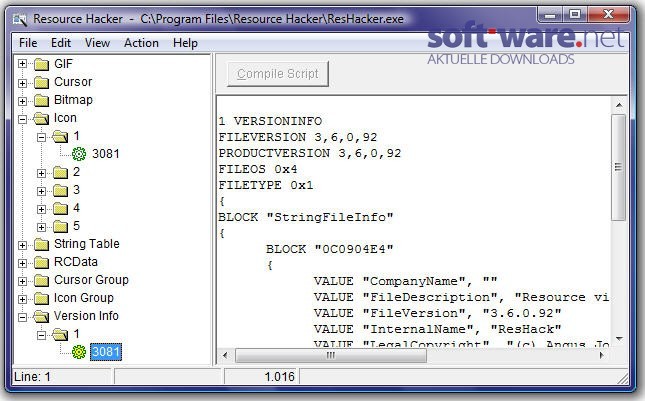Click the Resource Hacker title bar app icon
The image size is (645, 401).
coord(19,19)
